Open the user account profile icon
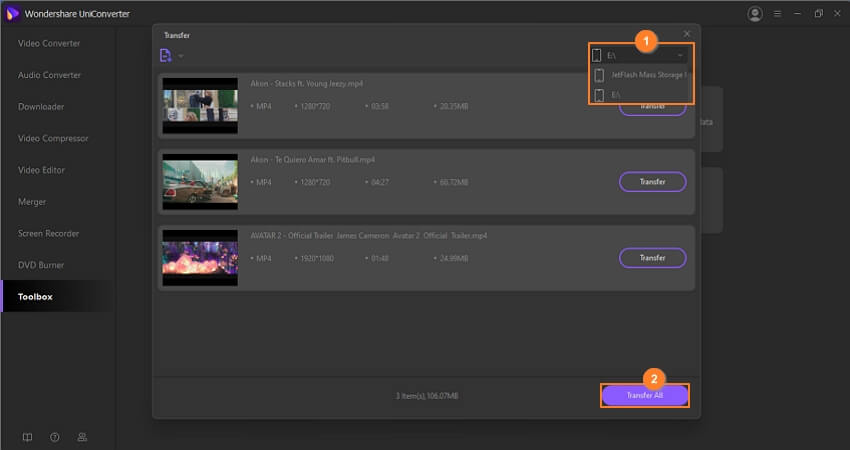Image resolution: width=850 pixels, height=450 pixels. coord(755,14)
